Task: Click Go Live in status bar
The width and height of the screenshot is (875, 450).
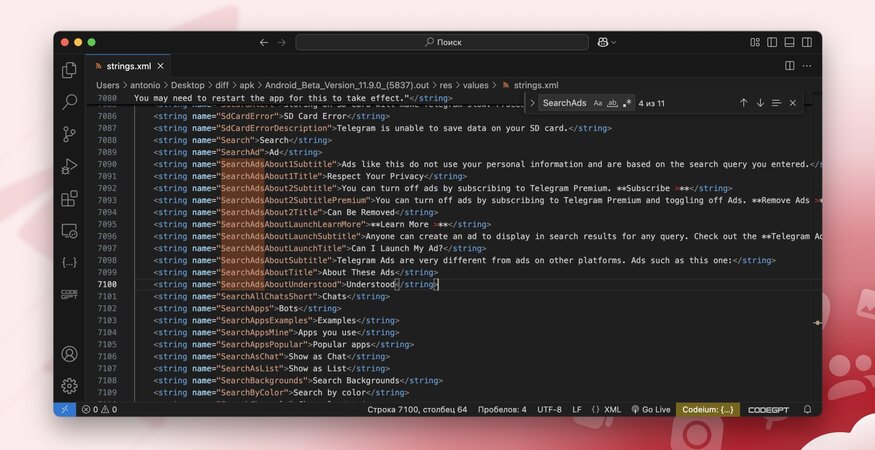Action: point(651,409)
